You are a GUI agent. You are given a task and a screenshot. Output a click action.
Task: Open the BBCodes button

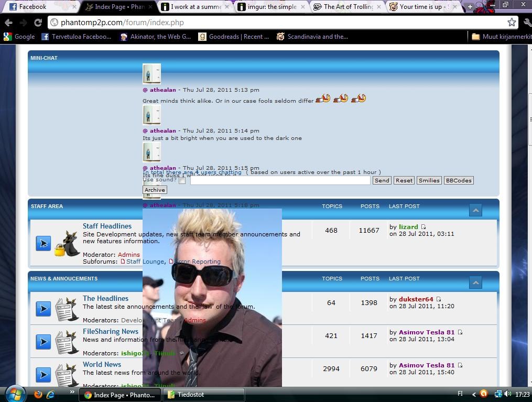(459, 180)
